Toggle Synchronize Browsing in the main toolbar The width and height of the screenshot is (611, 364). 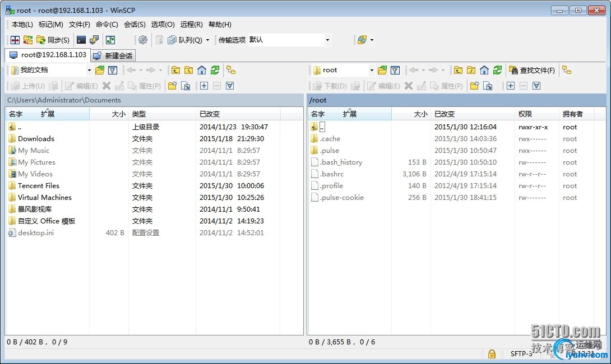[x=110, y=40]
